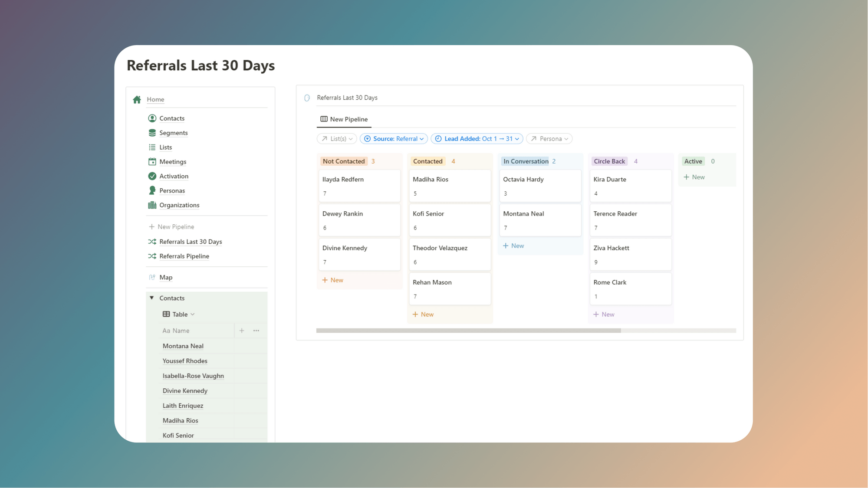Open the List(s) filter dropdown

pos(337,138)
